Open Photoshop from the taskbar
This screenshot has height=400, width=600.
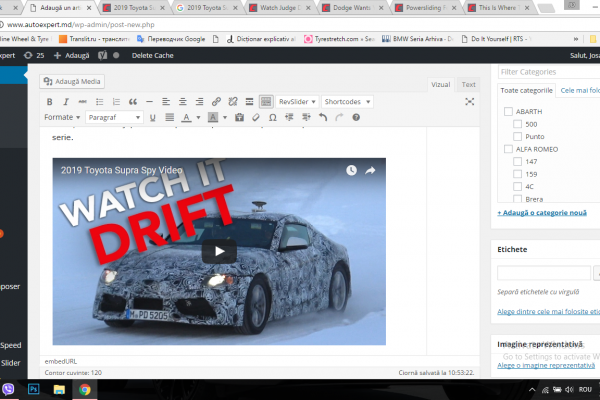(x=34, y=390)
